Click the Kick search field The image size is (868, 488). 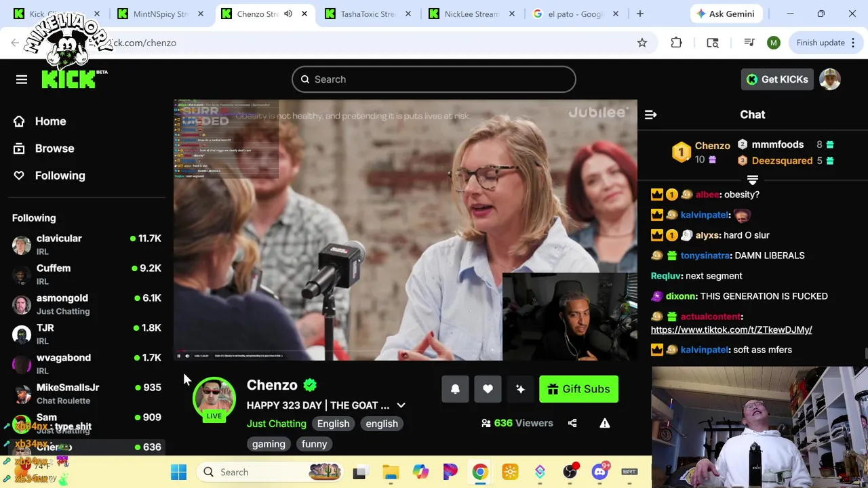(434, 79)
